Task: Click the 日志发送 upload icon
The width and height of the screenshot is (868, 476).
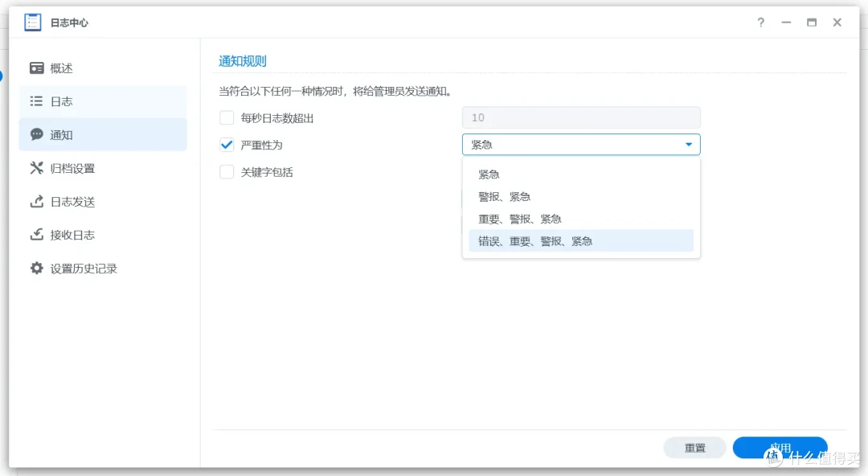Action: [x=36, y=201]
